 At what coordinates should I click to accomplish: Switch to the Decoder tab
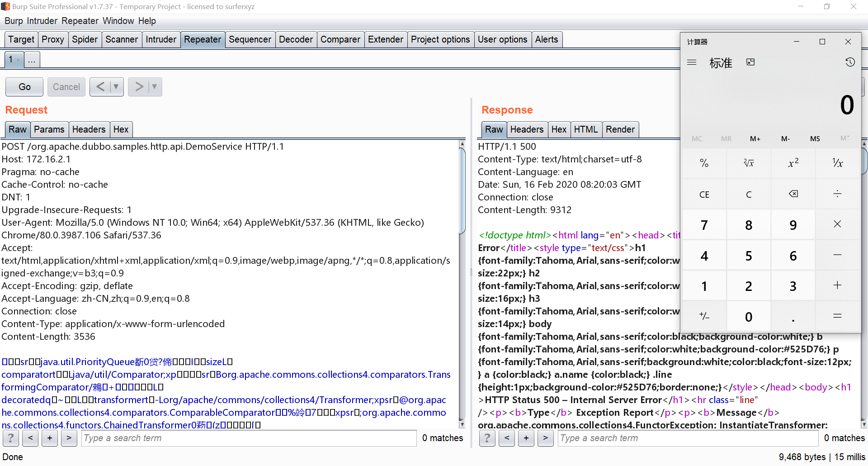coord(296,39)
